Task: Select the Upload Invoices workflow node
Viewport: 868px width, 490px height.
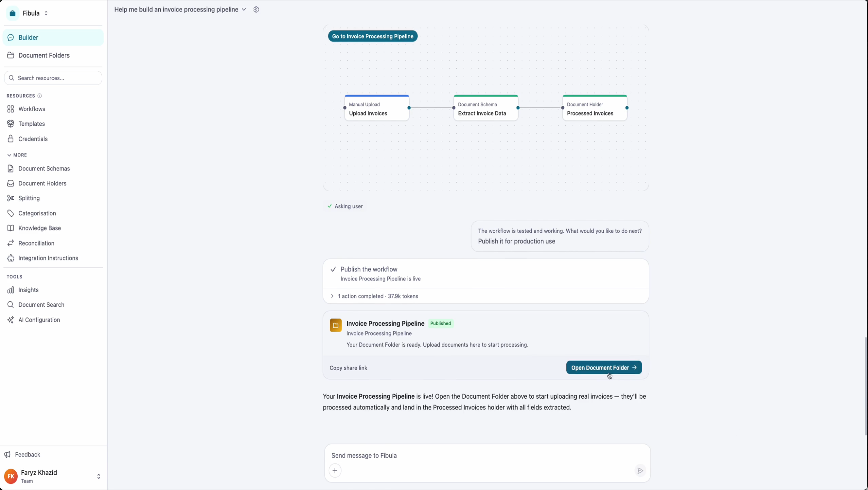Action: tap(377, 108)
